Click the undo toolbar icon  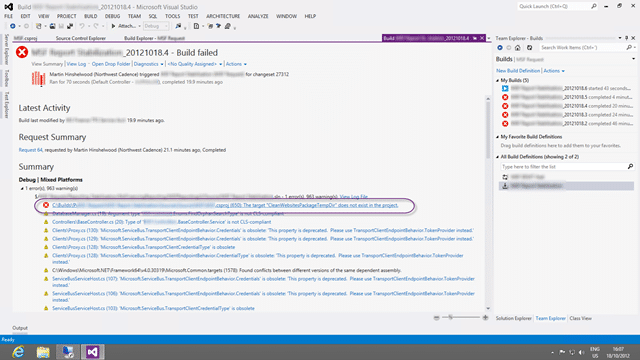(x=82, y=26)
